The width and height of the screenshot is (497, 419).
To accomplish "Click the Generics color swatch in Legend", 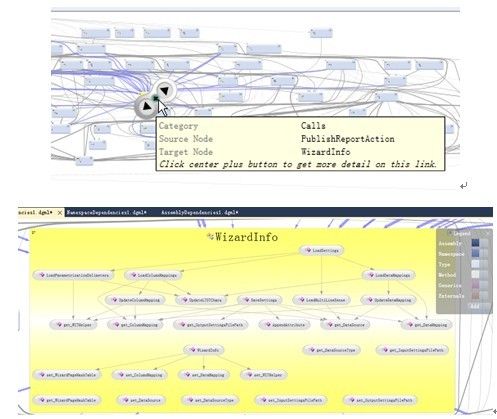I will click(476, 285).
